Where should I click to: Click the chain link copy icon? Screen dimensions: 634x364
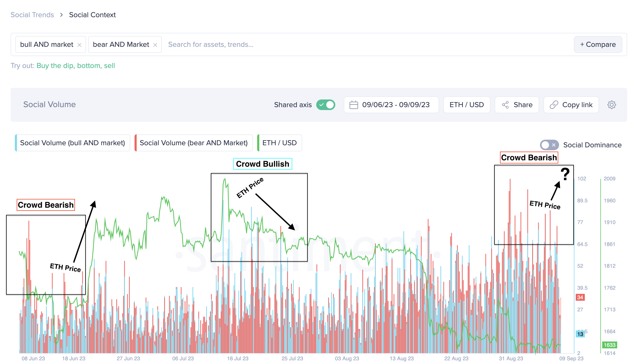[554, 105]
